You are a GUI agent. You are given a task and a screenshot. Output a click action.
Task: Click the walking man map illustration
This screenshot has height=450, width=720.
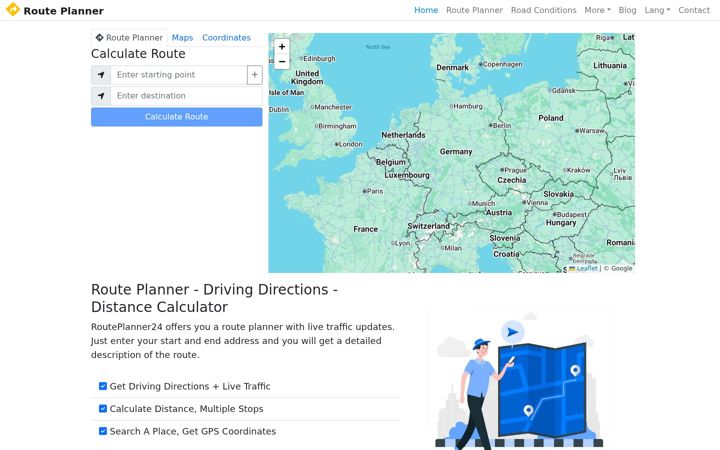point(519,377)
